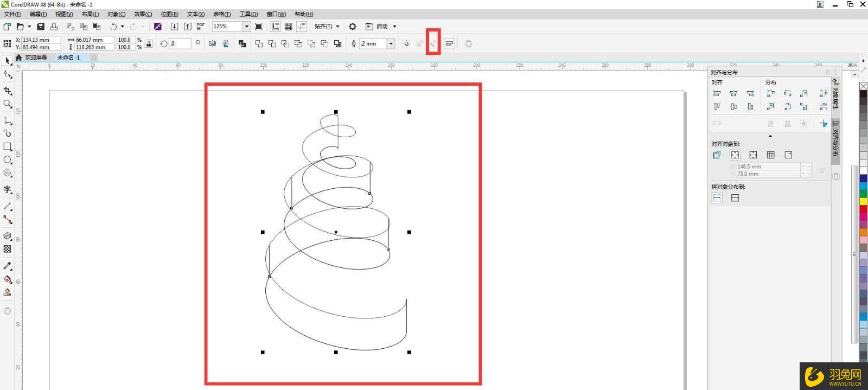This screenshot has height=390, width=868.
Task: Select the Rectangle tool
Action: click(x=8, y=146)
